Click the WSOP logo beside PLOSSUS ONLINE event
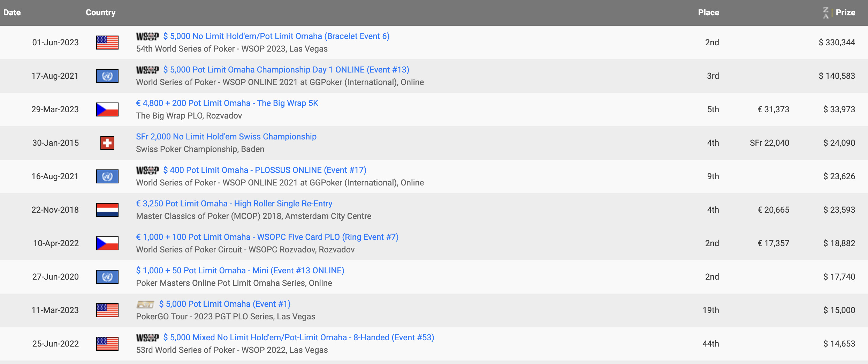868x364 pixels. click(x=147, y=170)
